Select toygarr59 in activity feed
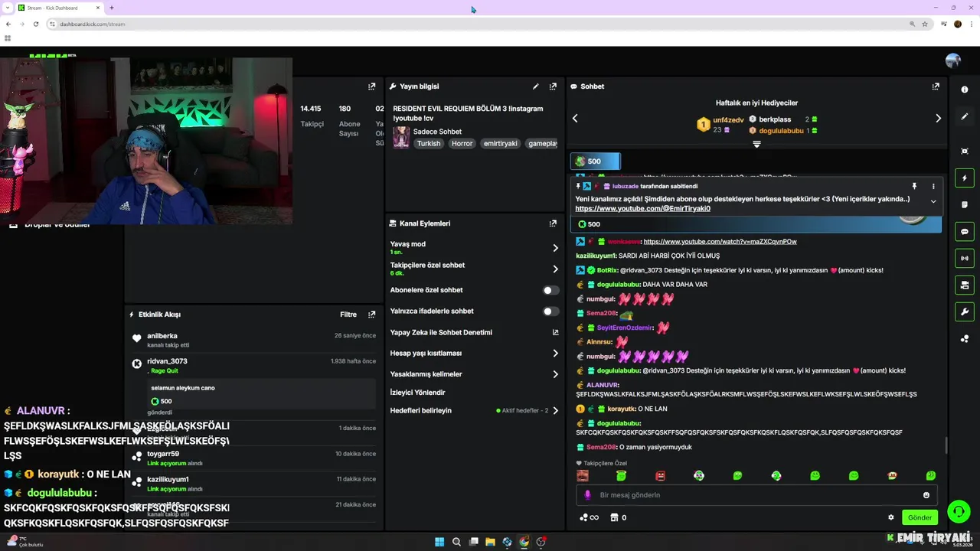980x551 pixels. [x=163, y=454]
